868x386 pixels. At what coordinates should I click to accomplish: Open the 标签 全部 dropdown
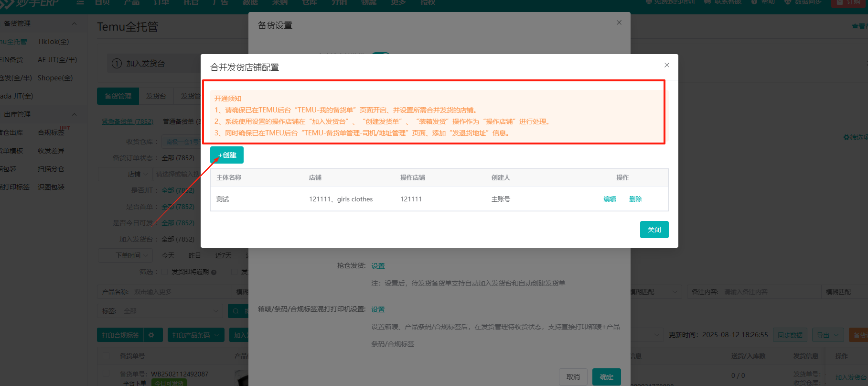(x=160, y=311)
